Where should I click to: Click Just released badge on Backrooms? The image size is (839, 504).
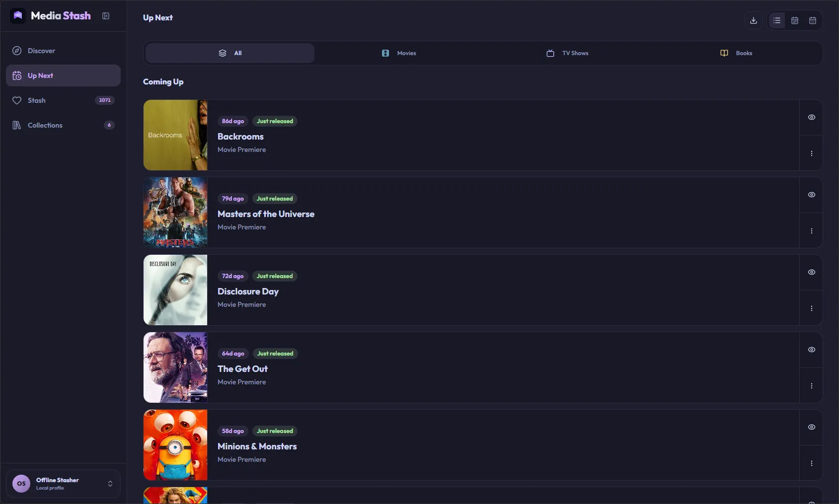[275, 121]
